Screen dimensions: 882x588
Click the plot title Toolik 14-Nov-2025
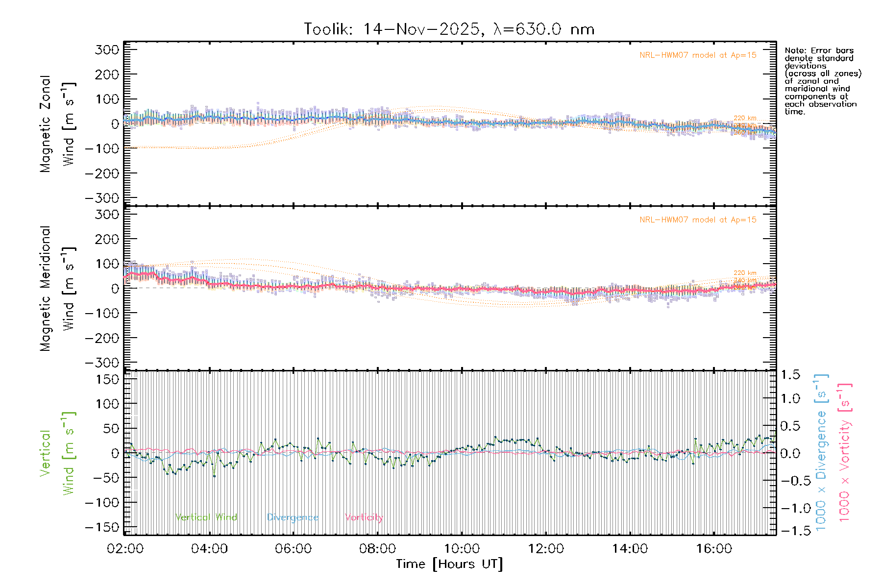point(449,29)
